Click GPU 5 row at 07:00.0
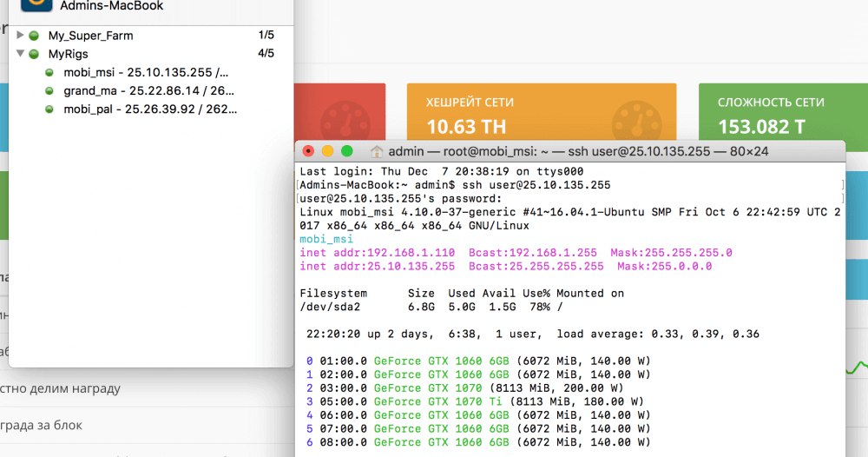The image size is (868, 457). click(x=478, y=428)
